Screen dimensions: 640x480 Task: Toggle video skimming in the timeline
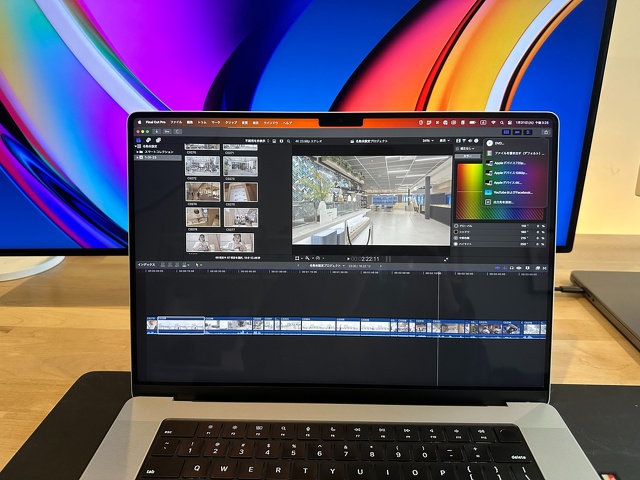click(498, 268)
